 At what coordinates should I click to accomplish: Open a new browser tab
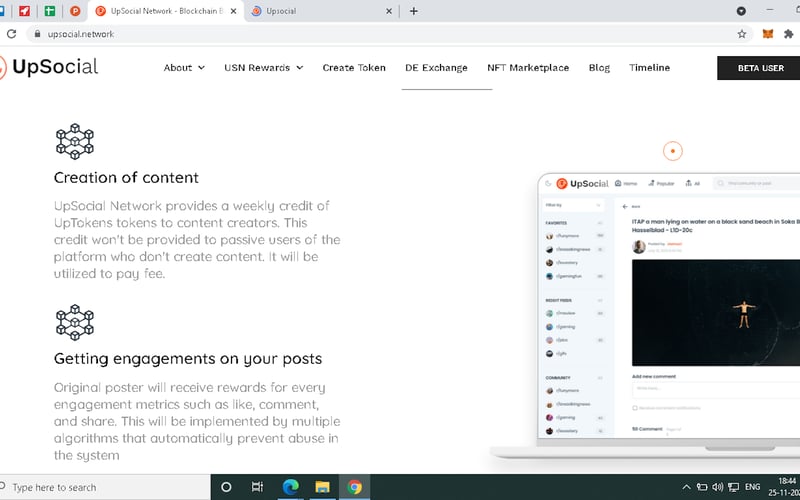pyautogui.click(x=414, y=11)
